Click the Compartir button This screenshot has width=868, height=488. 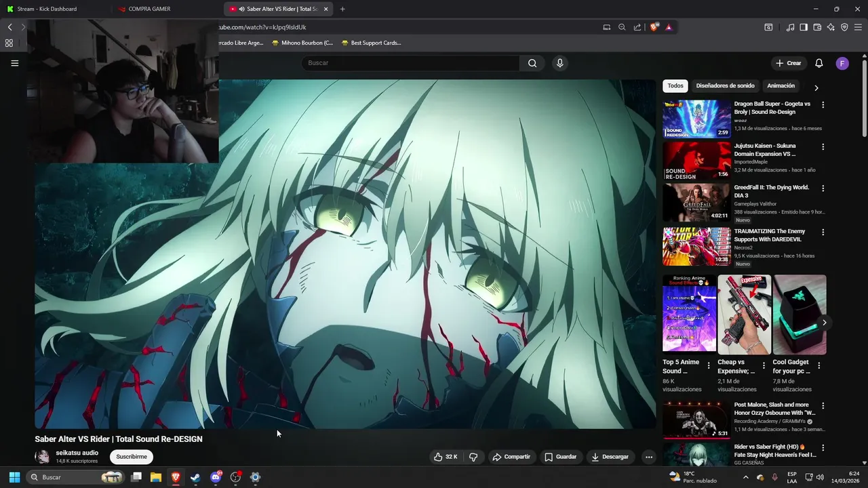point(511,457)
